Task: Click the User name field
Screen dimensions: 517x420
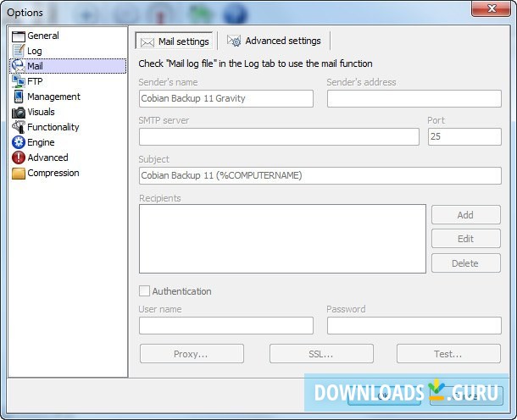Action: pyautogui.click(x=225, y=325)
